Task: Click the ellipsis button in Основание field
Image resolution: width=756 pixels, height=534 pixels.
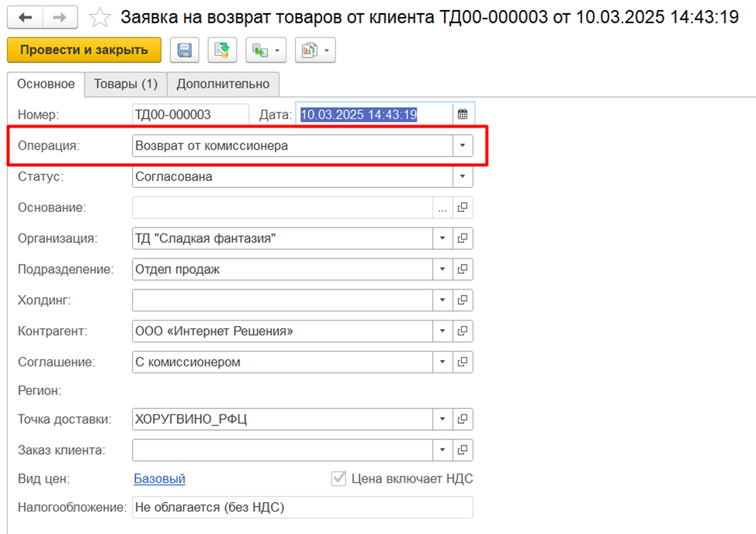Action: point(442,208)
